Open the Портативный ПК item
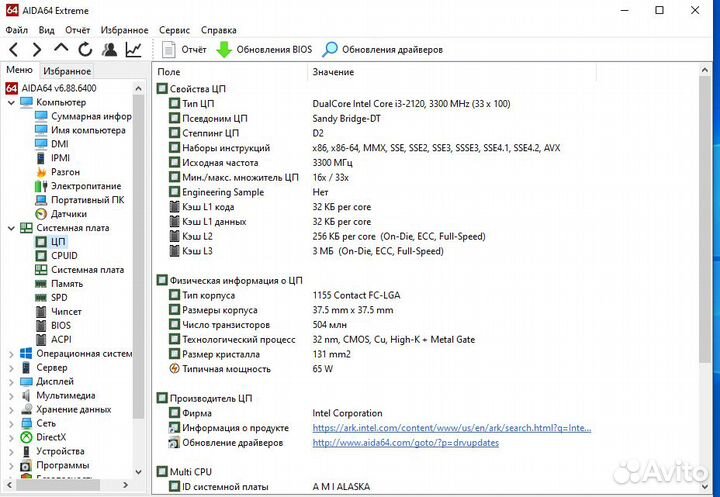This screenshot has height=497, width=720. [x=79, y=200]
